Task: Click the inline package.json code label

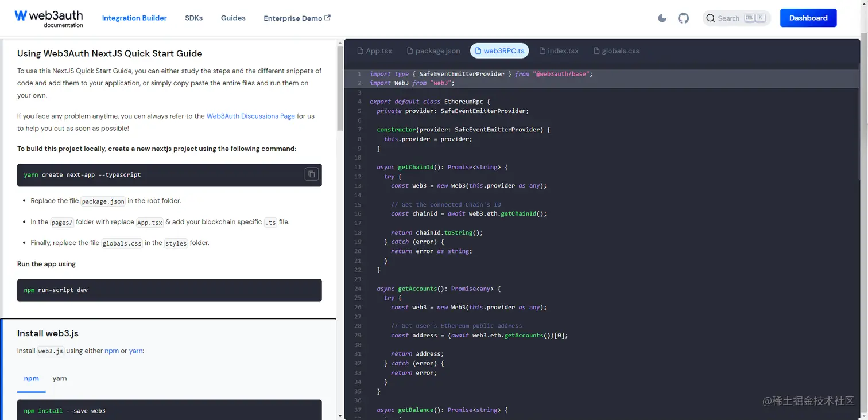Action: click(x=103, y=201)
